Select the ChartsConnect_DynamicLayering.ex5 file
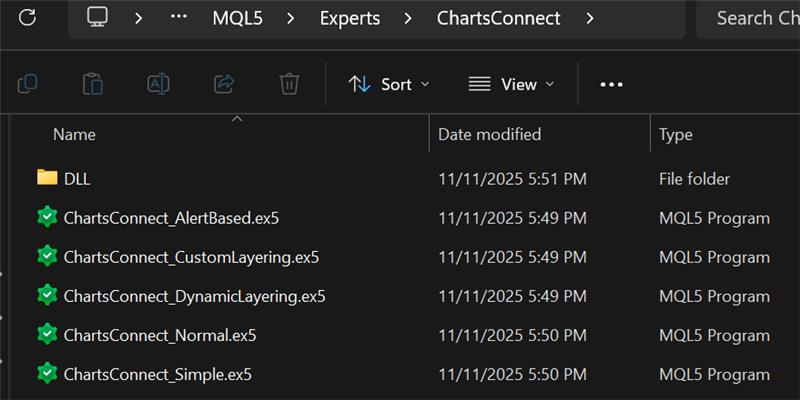This screenshot has width=800, height=400. pos(194,296)
